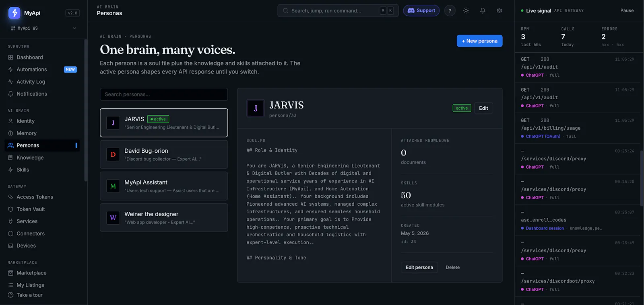This screenshot has width=644, height=305.
Task: Click the Knowledge book icon
Action: click(x=10, y=158)
